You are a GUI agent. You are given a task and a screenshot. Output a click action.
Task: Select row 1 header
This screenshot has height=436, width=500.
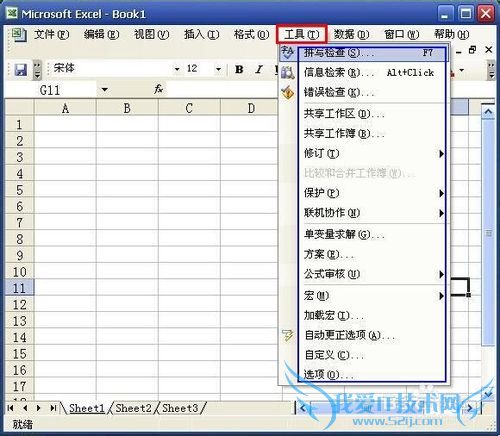point(20,124)
